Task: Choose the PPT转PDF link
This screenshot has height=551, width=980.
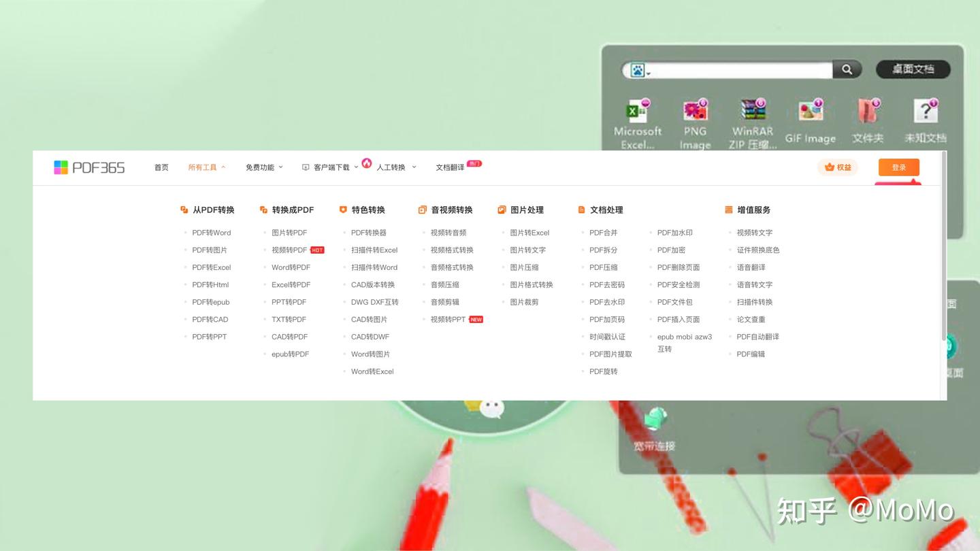Action: [x=289, y=302]
